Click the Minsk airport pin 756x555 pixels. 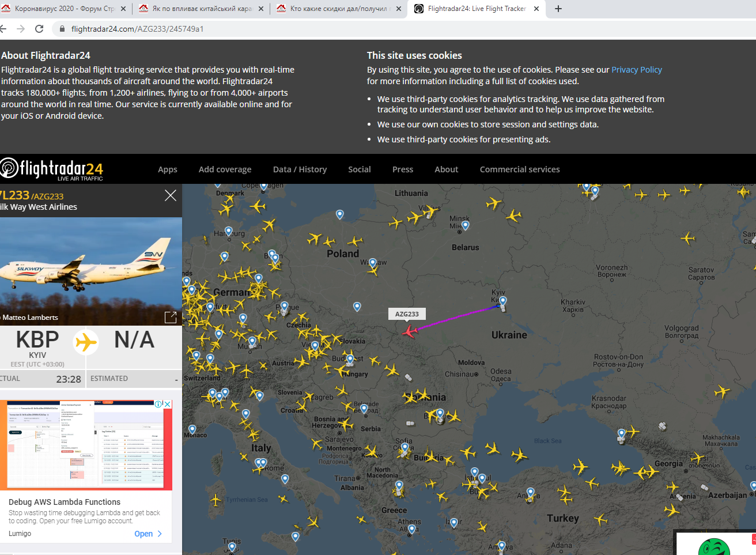pyautogui.click(x=465, y=225)
